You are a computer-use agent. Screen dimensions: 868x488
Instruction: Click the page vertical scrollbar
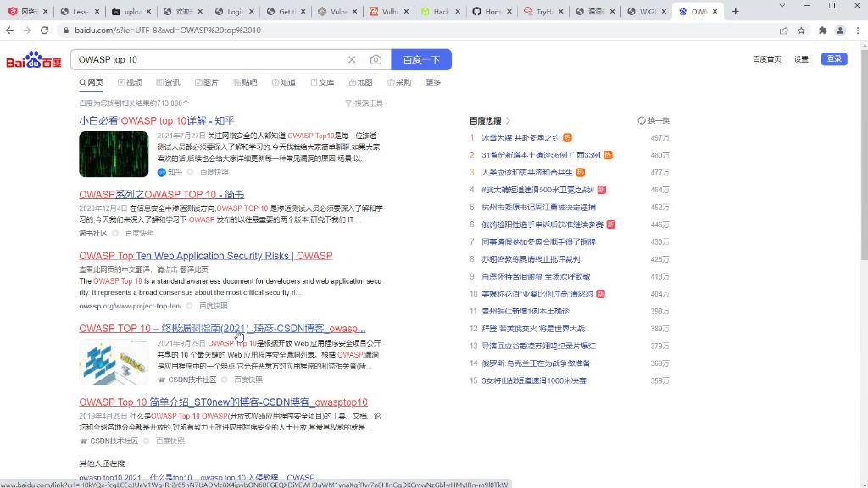(864, 154)
